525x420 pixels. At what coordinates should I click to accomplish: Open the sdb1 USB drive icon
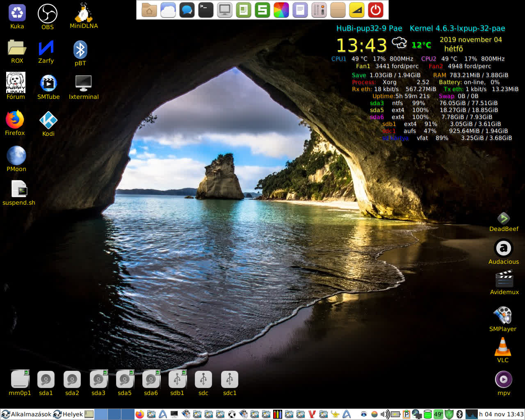click(177, 379)
